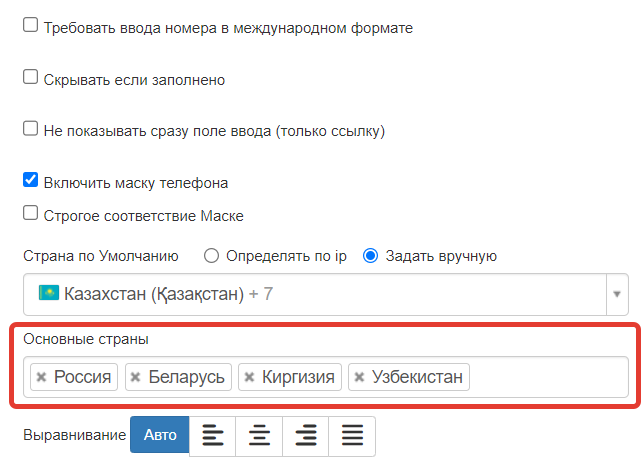
Task: Select 'Определять по ip' radio button
Action: [x=211, y=256]
